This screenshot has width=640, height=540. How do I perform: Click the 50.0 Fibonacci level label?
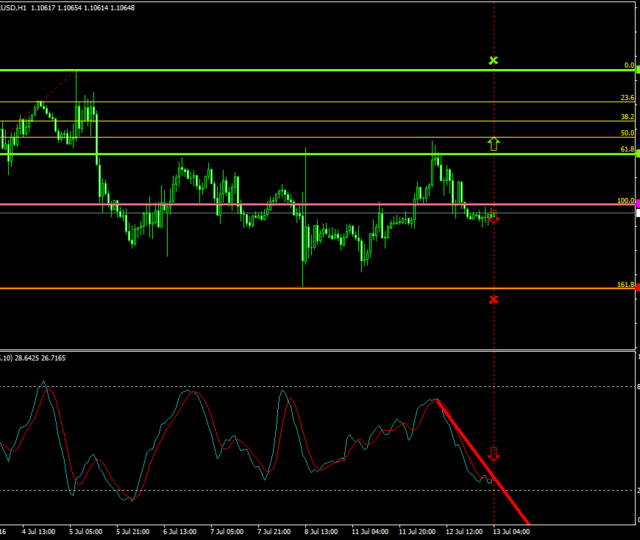(x=627, y=133)
